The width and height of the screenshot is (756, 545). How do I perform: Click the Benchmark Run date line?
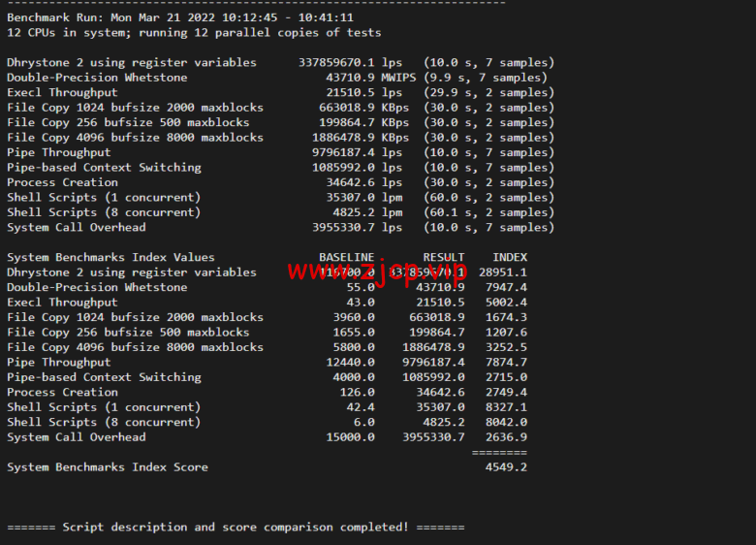[x=180, y=17]
